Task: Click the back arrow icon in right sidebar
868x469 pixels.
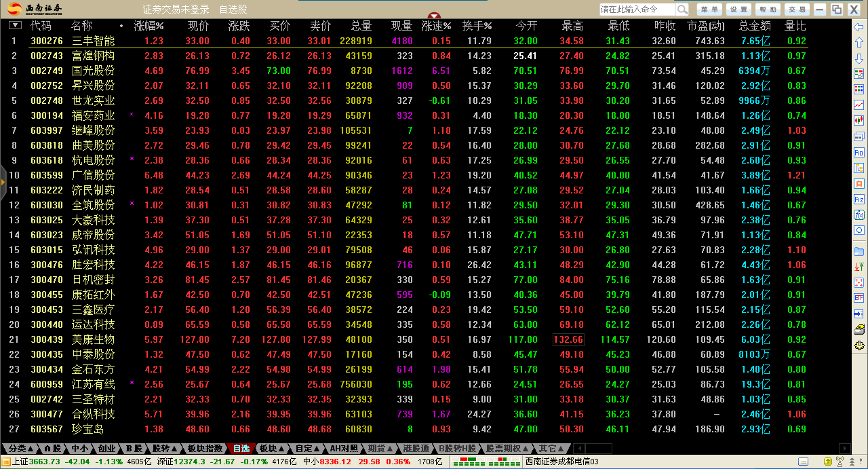Action: pyautogui.click(x=859, y=27)
